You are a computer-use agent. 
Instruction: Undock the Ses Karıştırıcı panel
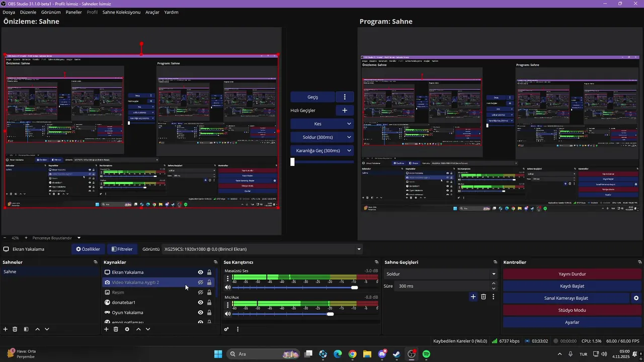click(x=376, y=262)
